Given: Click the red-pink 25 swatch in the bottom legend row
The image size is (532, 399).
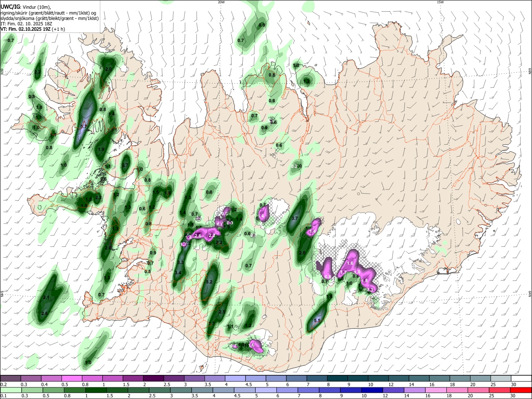Looking at the screenshot, I should [x=500, y=390].
